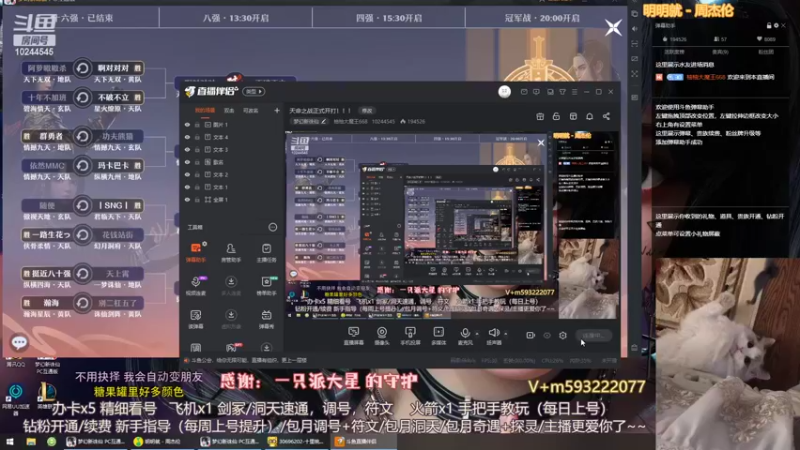Image resolution: width=800 pixels, height=450 pixels.
Task: Add a 多媒体 media source
Action: pos(438,336)
